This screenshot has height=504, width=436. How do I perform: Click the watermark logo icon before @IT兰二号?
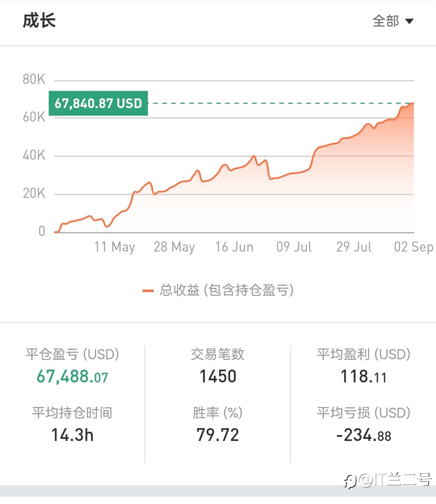pos(350,481)
